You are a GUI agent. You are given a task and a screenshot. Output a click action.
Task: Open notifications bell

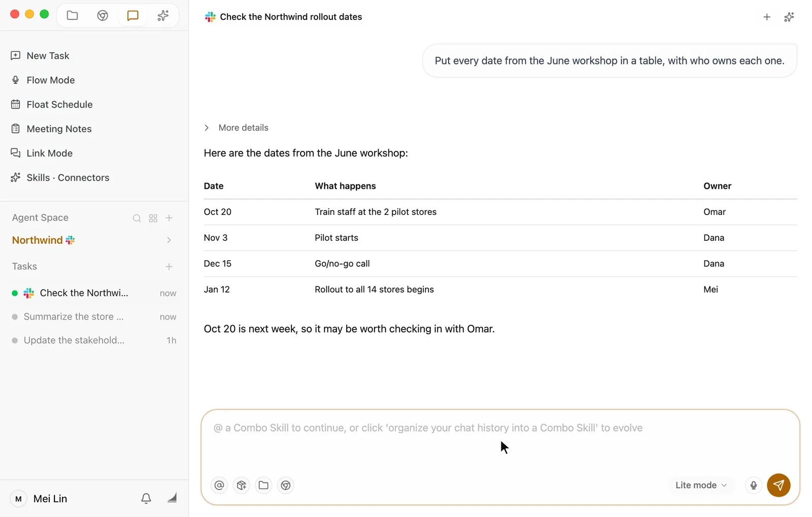pos(146,498)
